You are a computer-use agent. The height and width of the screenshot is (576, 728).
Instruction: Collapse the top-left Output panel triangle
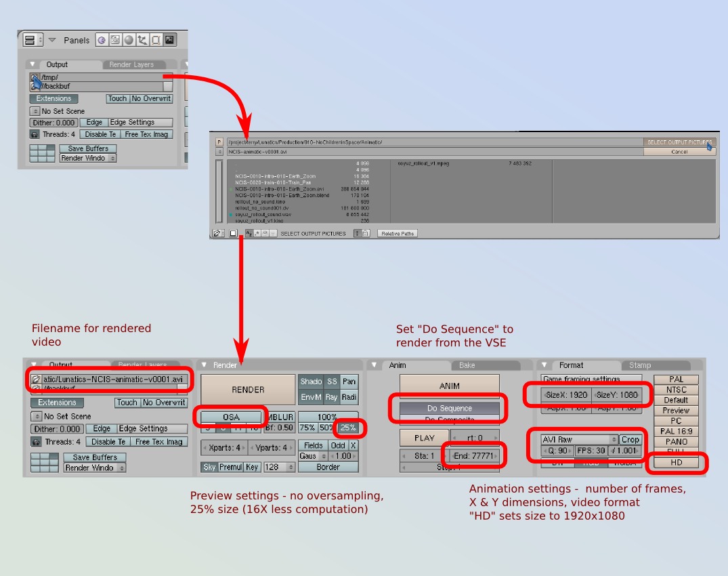[33, 64]
